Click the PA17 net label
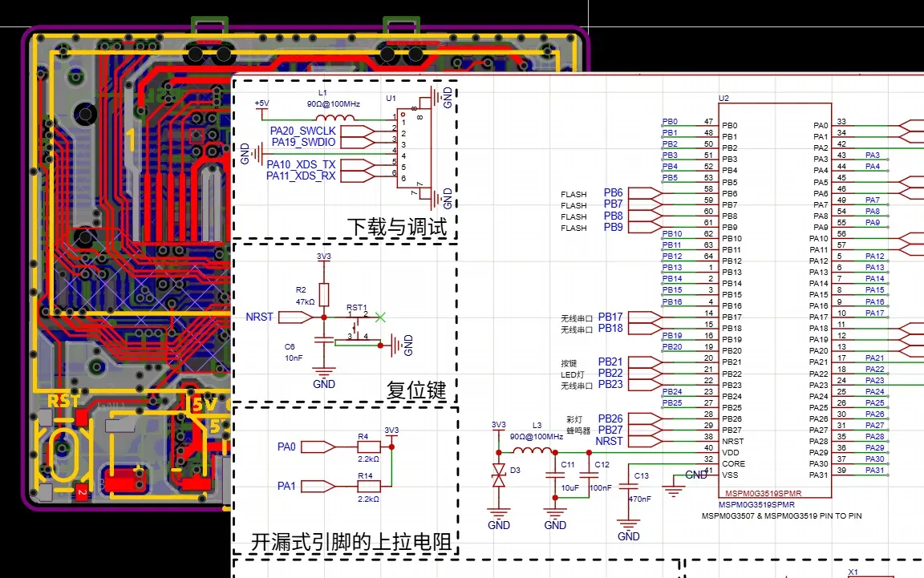The height and width of the screenshot is (578, 924). (875, 313)
